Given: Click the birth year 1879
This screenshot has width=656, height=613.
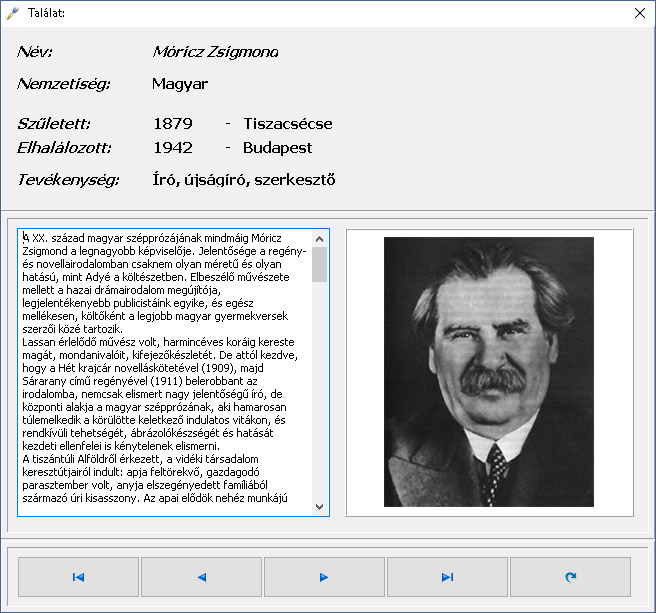Looking at the screenshot, I should point(173,124).
